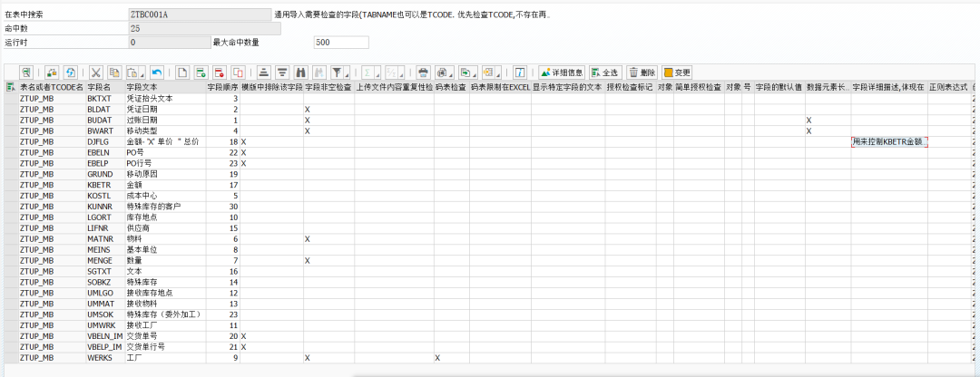The width and height of the screenshot is (980, 377).
Task: Select the 成本中心 text cell
Action: coord(165,196)
